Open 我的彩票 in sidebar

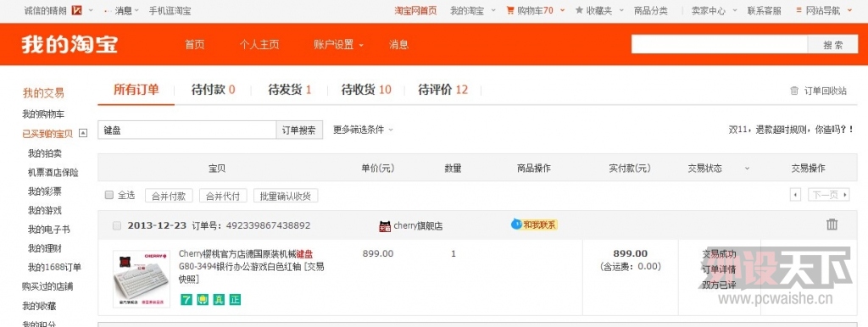coord(44,191)
